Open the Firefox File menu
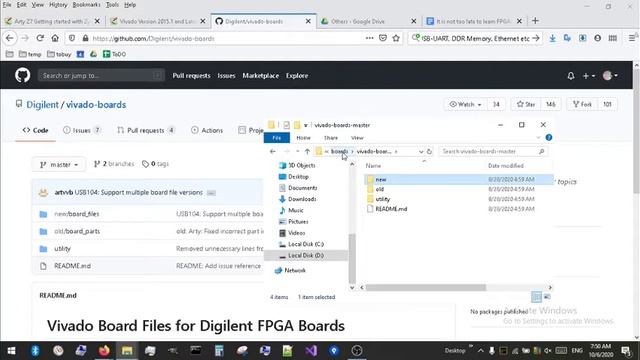 (x=7, y=5)
